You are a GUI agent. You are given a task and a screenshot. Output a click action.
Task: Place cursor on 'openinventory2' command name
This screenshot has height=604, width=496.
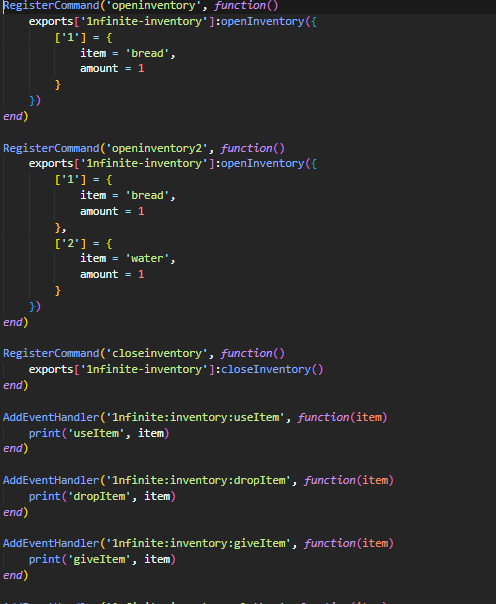click(x=157, y=148)
